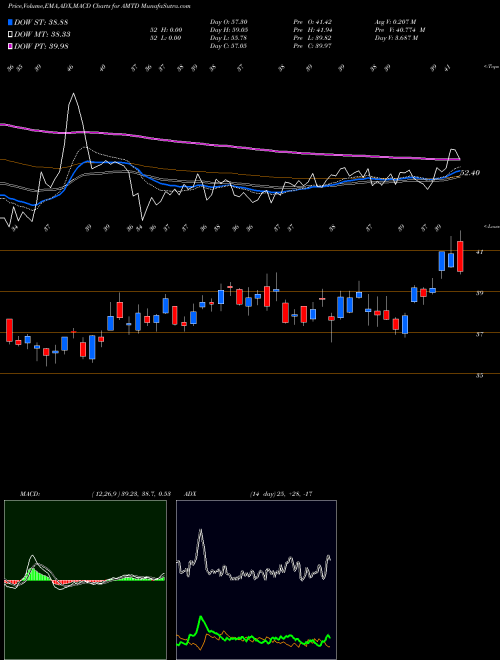Click the MACD (12,26,9) parameter readout
500x660 pixels.
click(130, 494)
